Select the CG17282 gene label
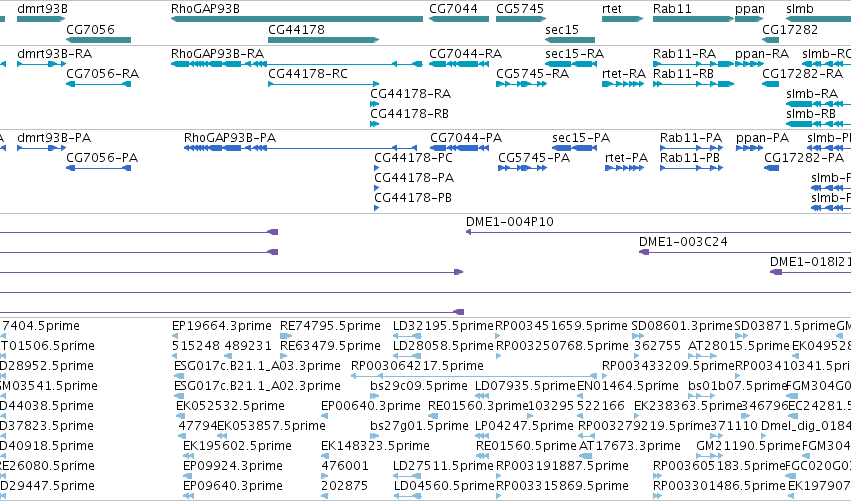 [x=790, y=29]
